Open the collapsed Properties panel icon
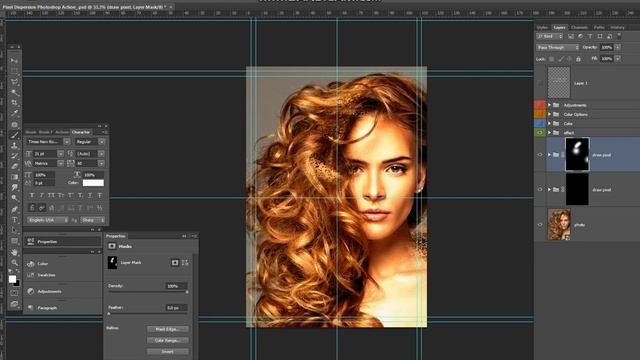This screenshot has height=360, width=640. pyautogui.click(x=31, y=242)
